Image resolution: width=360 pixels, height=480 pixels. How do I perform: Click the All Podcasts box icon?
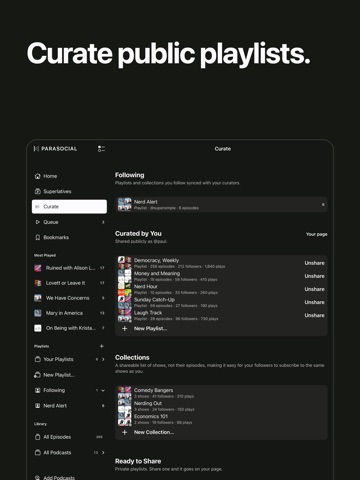pyautogui.click(x=38, y=452)
